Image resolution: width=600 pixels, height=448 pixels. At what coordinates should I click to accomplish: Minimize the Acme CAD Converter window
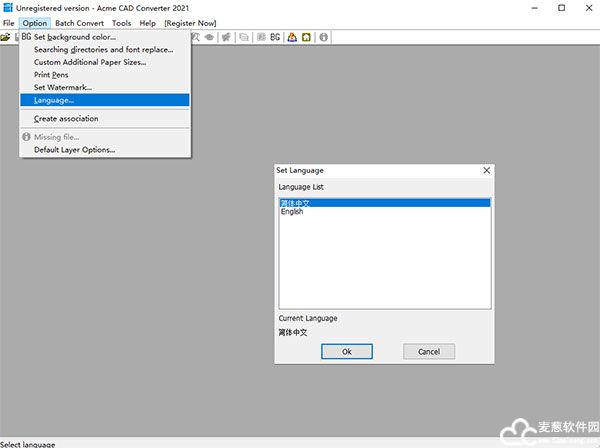535,8
